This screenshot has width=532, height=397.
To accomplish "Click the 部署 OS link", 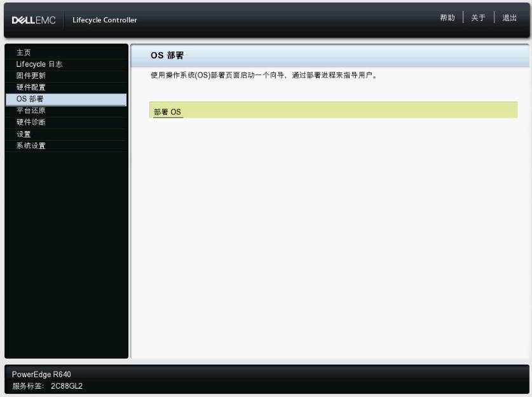I will click(167, 112).
